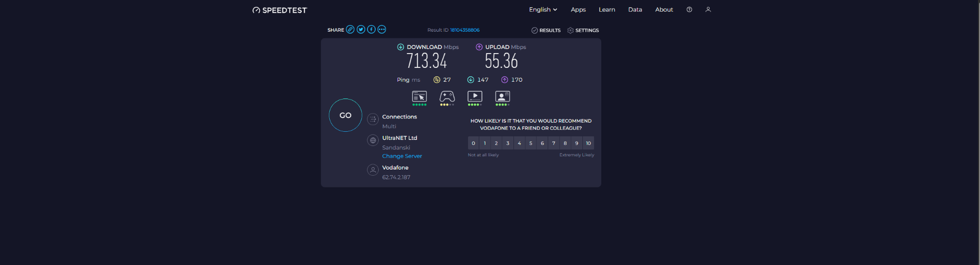Open the Results page

(x=546, y=30)
